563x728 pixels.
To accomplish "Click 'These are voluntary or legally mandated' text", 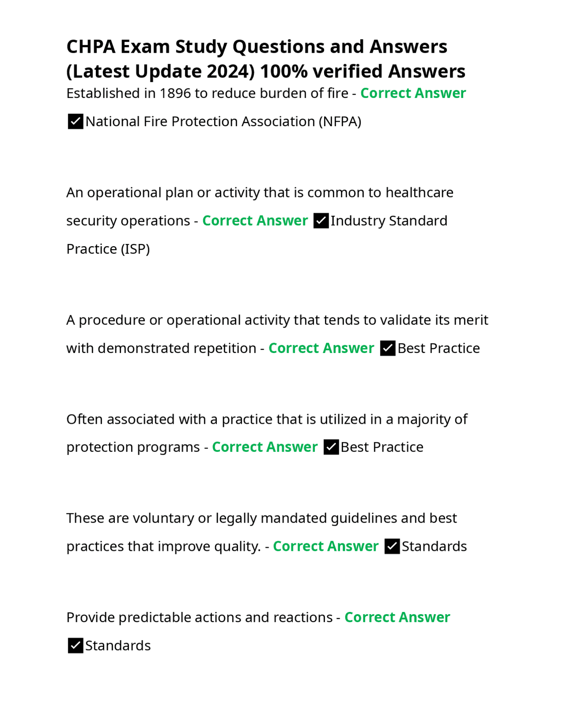I will [261, 518].
